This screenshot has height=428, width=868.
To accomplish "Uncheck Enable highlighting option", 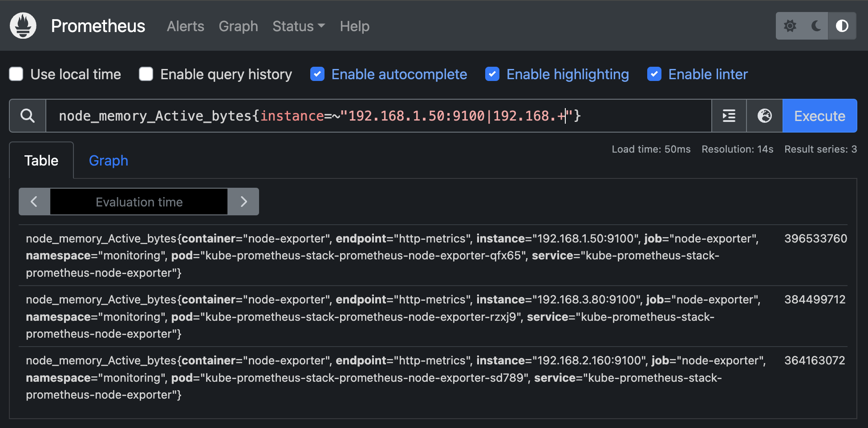I will [492, 74].
